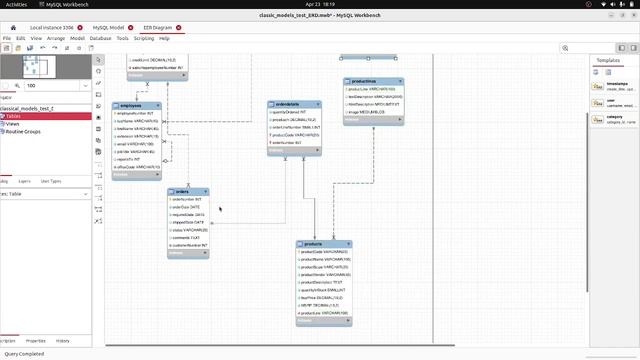Click the save model toolbar icon

point(30,48)
